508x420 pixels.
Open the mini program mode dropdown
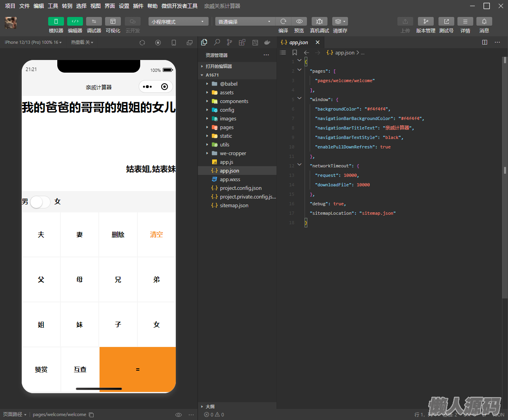pyautogui.click(x=178, y=22)
